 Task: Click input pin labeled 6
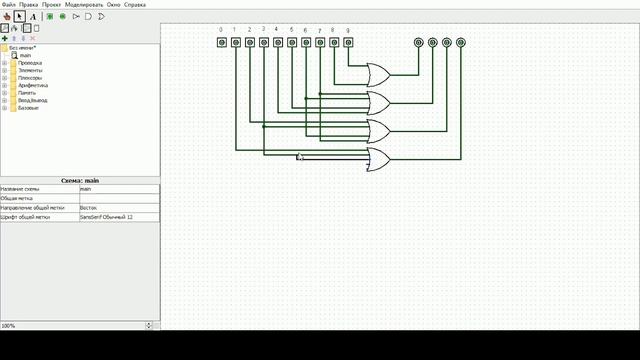306,42
